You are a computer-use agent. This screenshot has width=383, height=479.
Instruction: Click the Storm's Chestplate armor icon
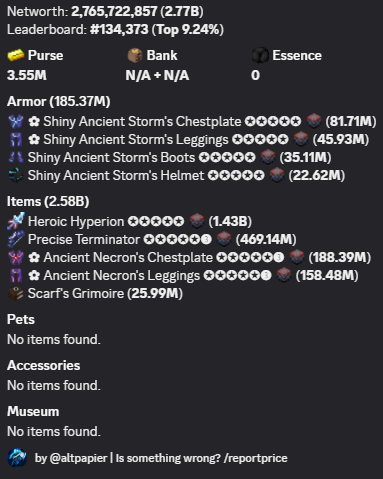coord(16,121)
